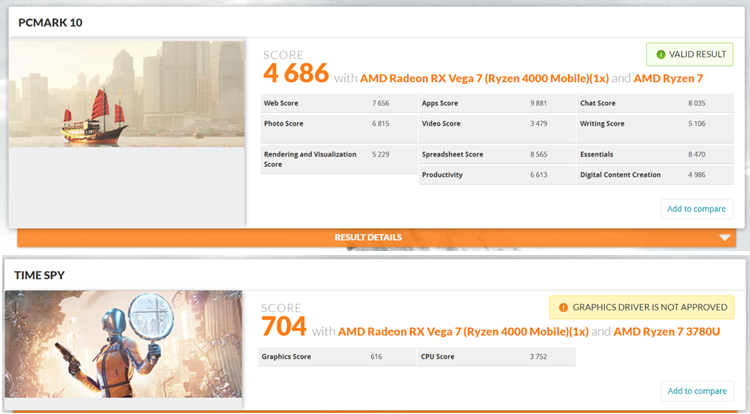Select the 616 Graphics Score value

[x=376, y=357]
